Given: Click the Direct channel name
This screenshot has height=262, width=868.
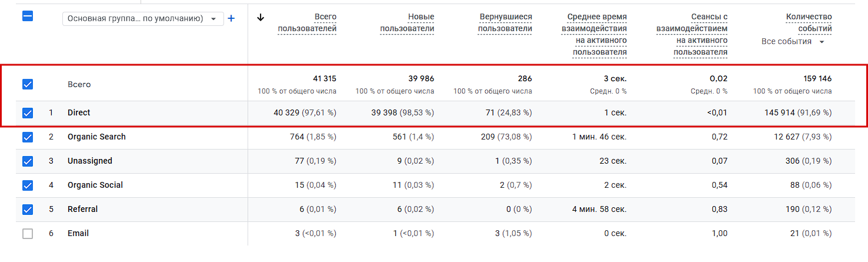Looking at the screenshot, I should point(79,112).
